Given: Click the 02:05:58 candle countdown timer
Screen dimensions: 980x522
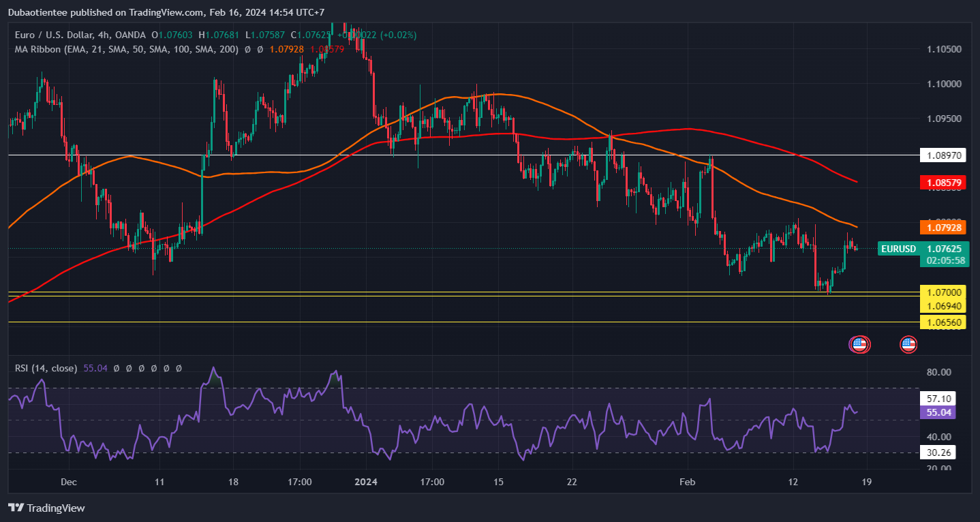Looking at the screenshot, I should [944, 260].
